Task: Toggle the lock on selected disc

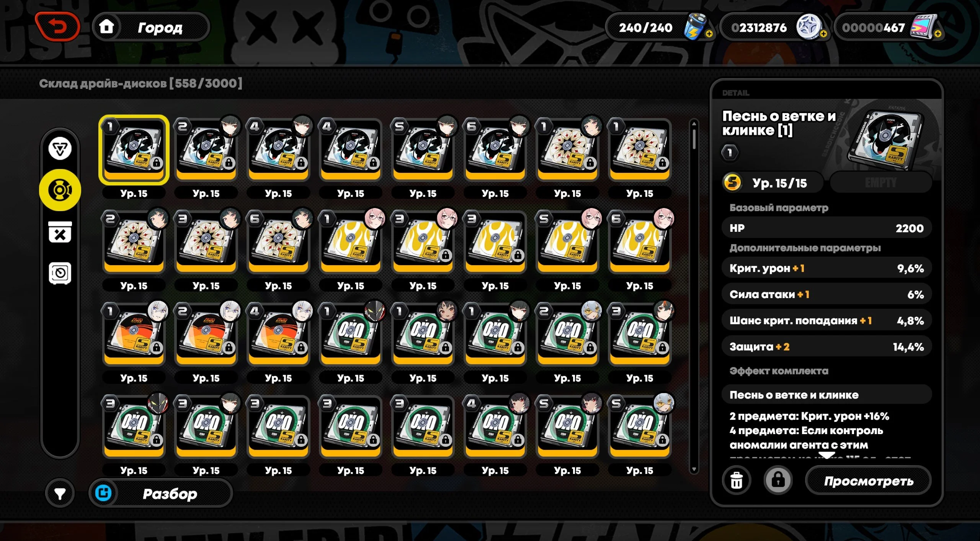Action: point(778,480)
